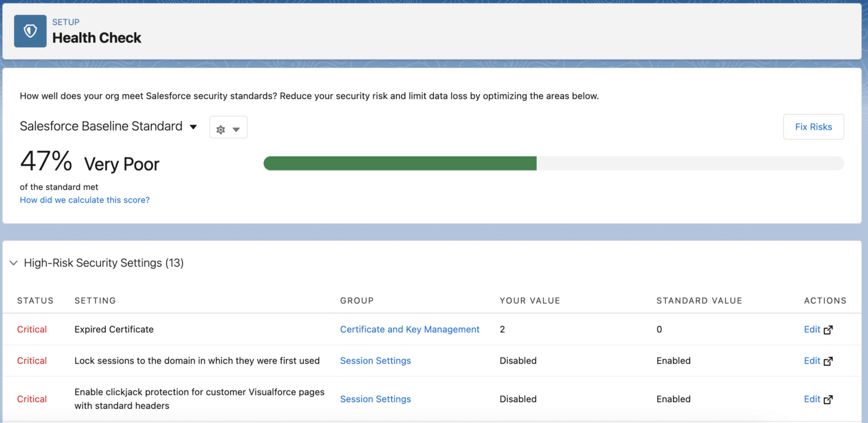Edit the Expired Certificate setting
Viewport: 868px width, 423px height.
[x=812, y=329]
